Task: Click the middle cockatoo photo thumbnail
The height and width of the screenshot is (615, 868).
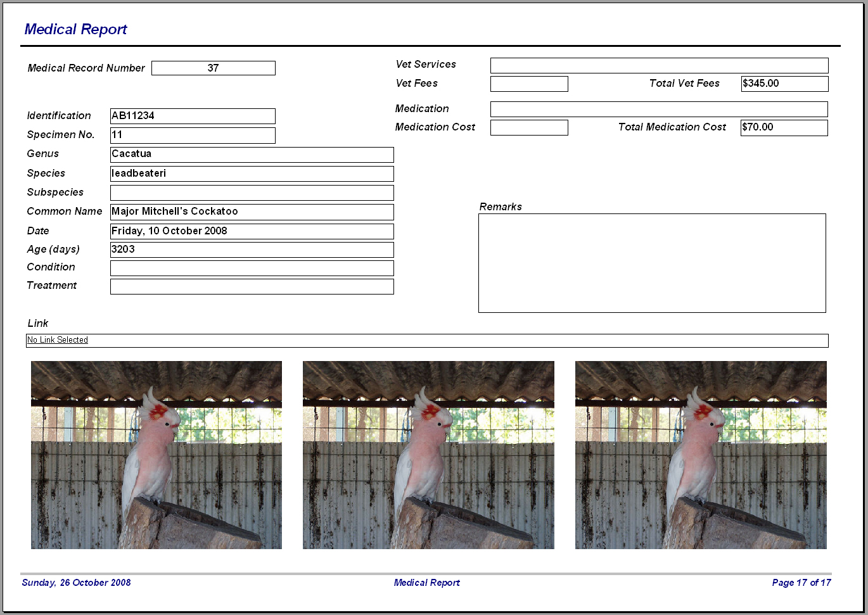Action: coord(428,455)
